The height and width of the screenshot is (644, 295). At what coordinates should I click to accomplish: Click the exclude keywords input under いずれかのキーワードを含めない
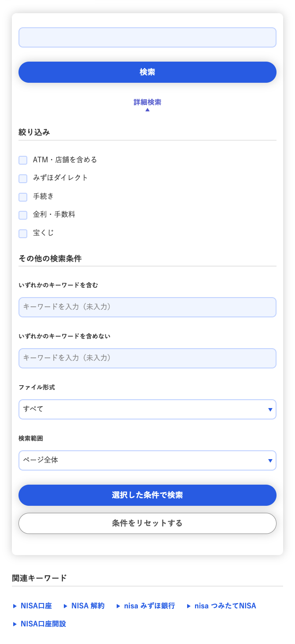[147, 358]
